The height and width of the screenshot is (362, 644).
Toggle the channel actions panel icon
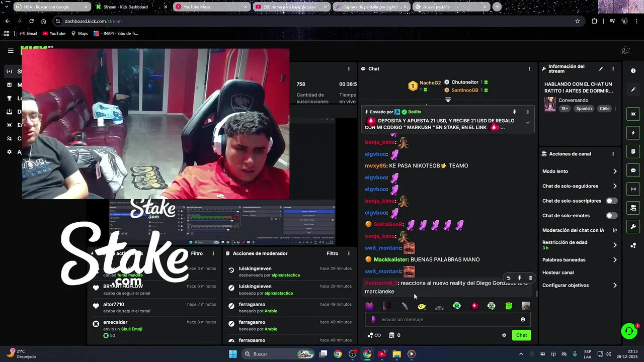point(633,208)
